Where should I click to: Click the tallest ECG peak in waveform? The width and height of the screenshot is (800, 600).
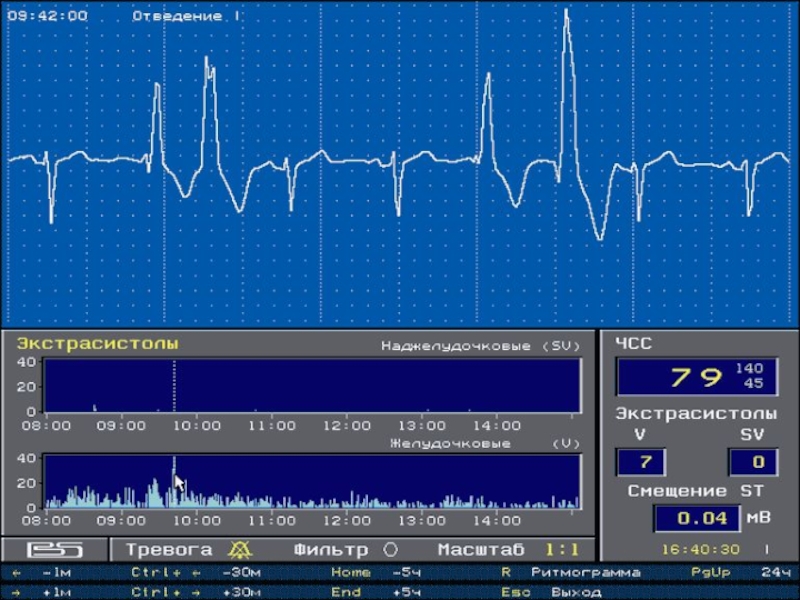pos(566,15)
